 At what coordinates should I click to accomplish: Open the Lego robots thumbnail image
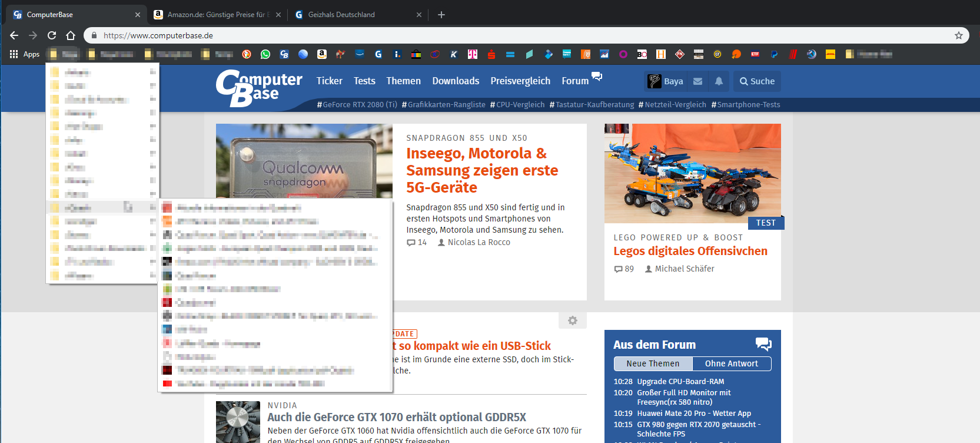pyautogui.click(x=693, y=173)
